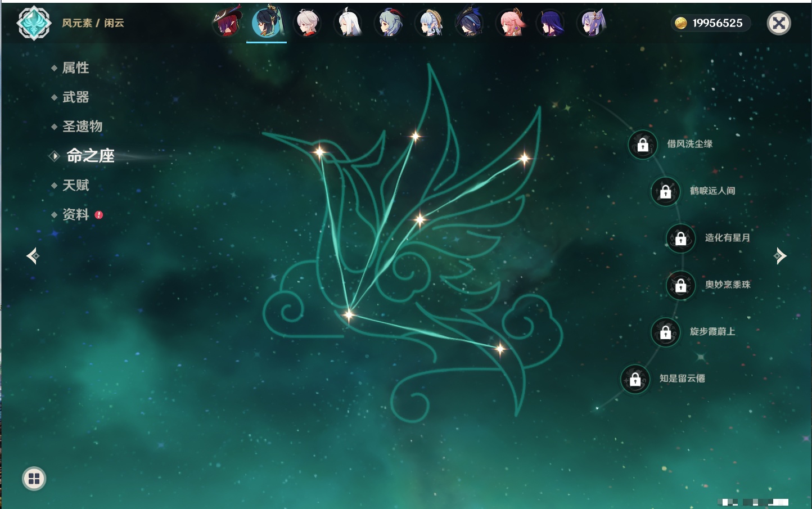
Task: Open the grid menu button in the bottom-left corner
Action: 34,479
